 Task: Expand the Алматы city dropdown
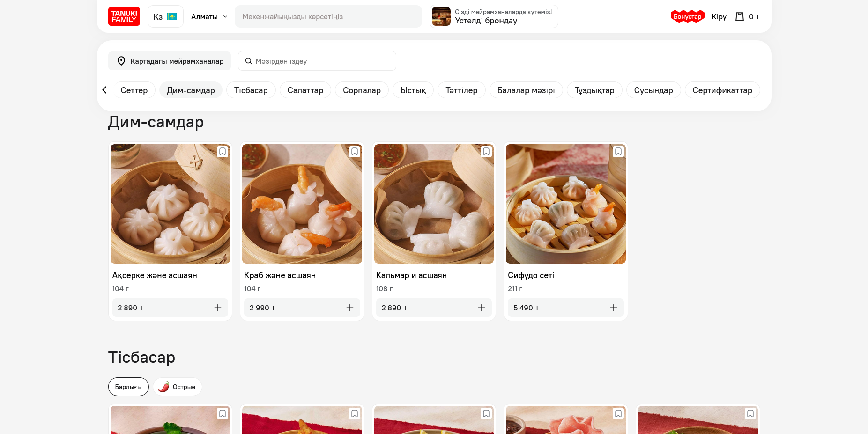tap(209, 16)
